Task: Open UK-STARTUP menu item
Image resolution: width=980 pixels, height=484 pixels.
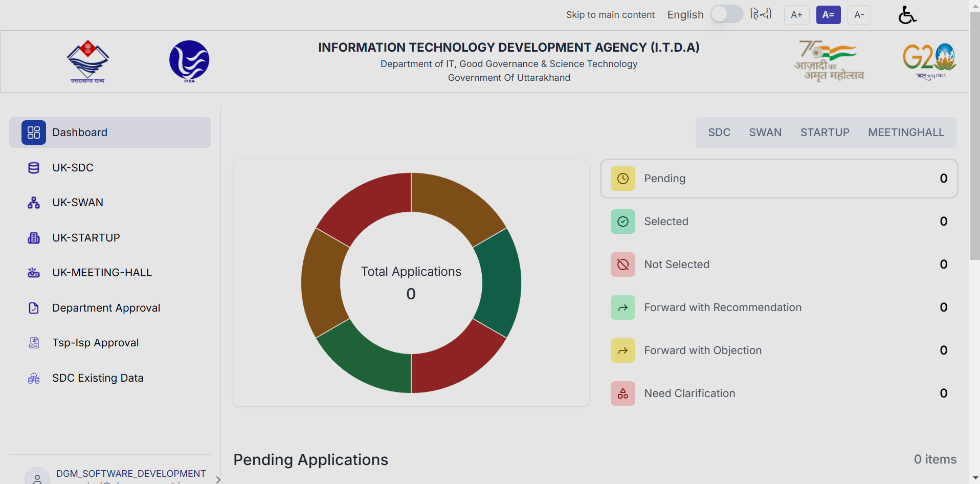Action: (110, 238)
